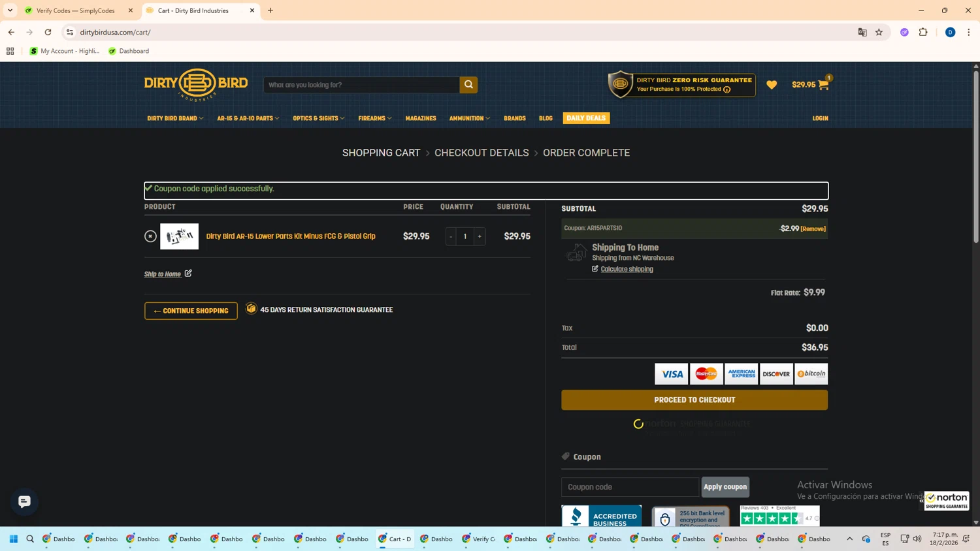
Task: Open the live chat bubble
Action: coord(24,501)
